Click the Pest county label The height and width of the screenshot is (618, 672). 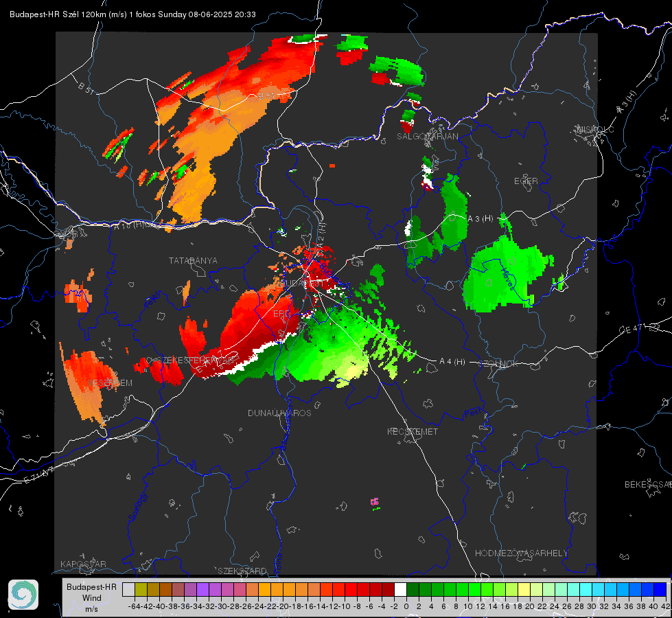pyautogui.click(x=473, y=413)
